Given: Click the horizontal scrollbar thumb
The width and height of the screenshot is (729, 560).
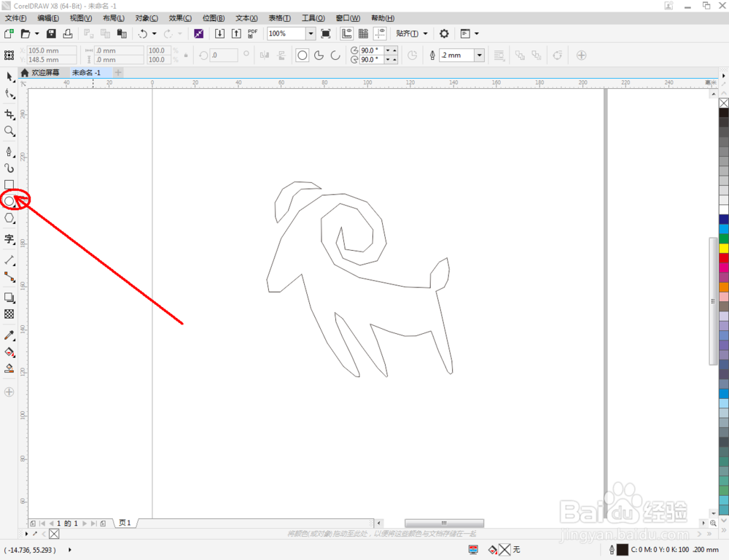Looking at the screenshot, I should tap(444, 524).
